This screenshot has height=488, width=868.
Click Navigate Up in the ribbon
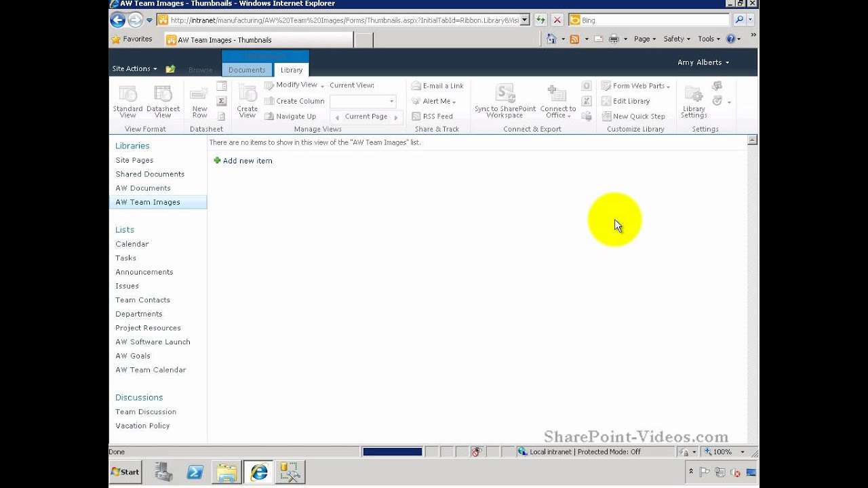pyautogui.click(x=290, y=116)
